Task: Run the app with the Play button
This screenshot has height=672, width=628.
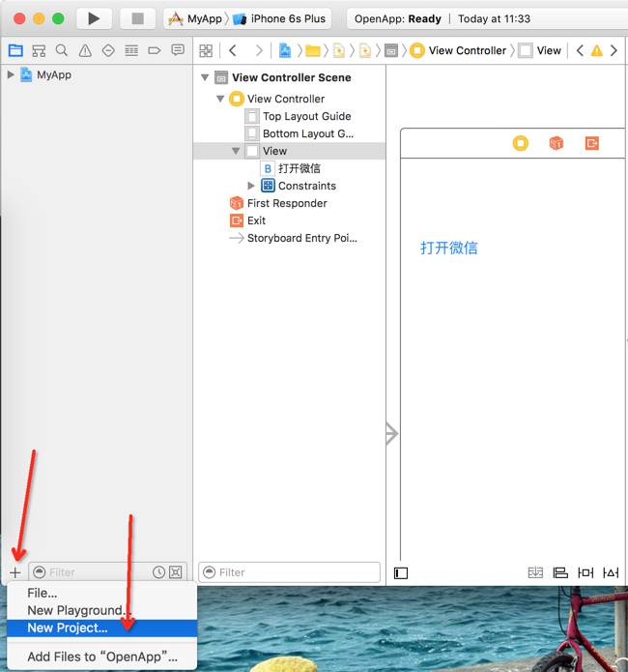Action: 94,18
